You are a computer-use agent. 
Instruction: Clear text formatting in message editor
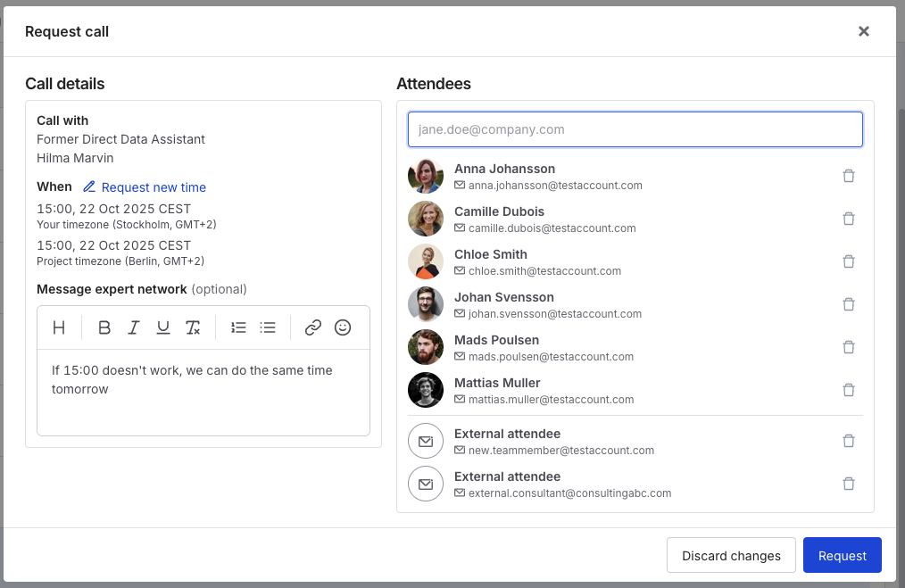coord(193,327)
